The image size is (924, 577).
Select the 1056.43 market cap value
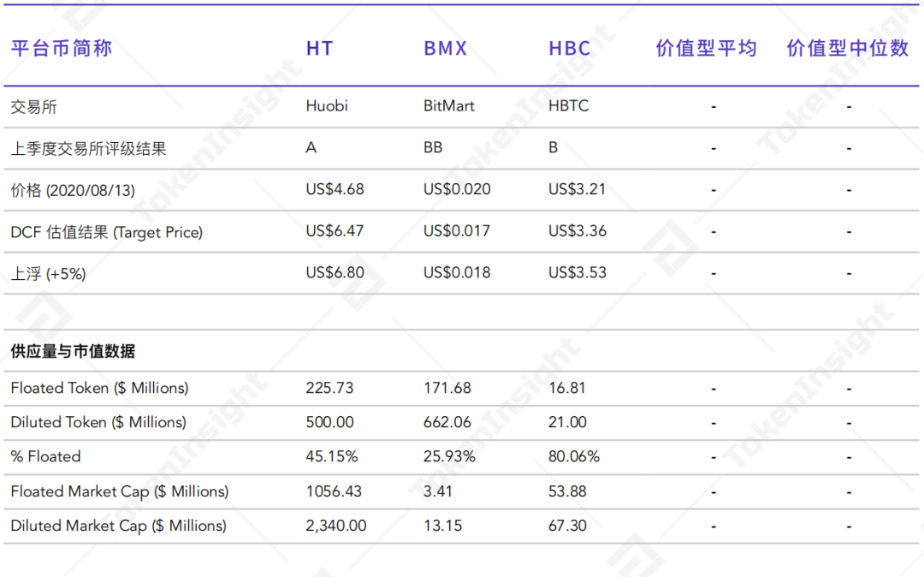[335, 491]
